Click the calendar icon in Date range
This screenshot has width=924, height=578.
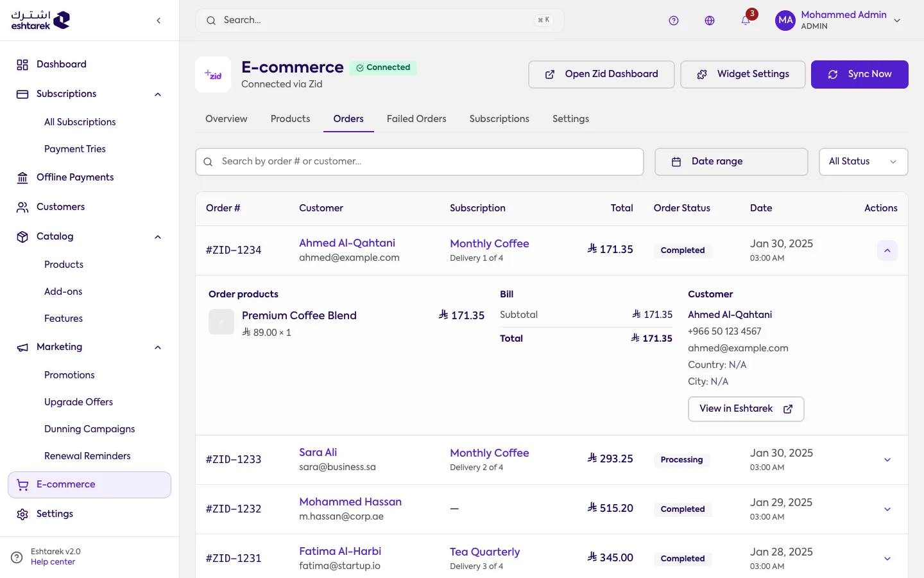pos(676,162)
